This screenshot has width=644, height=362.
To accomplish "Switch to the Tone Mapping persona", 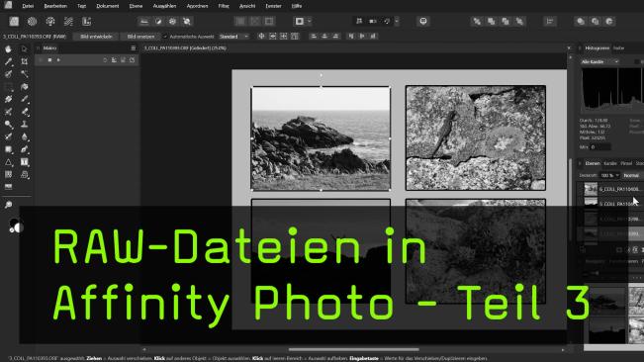I will pyautogui.click(x=68, y=22).
